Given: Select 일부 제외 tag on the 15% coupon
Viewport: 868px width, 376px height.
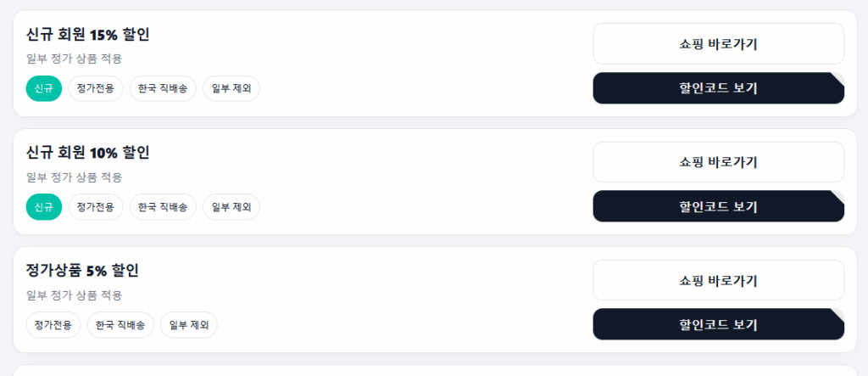Looking at the screenshot, I should tap(231, 88).
